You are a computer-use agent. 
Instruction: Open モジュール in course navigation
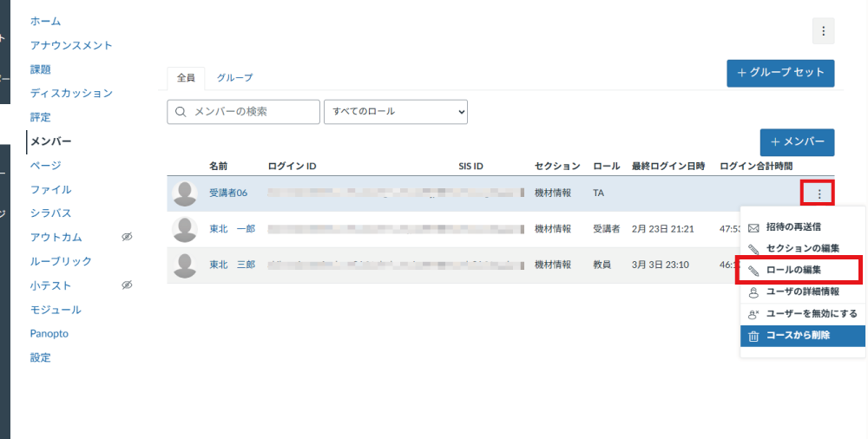click(56, 310)
